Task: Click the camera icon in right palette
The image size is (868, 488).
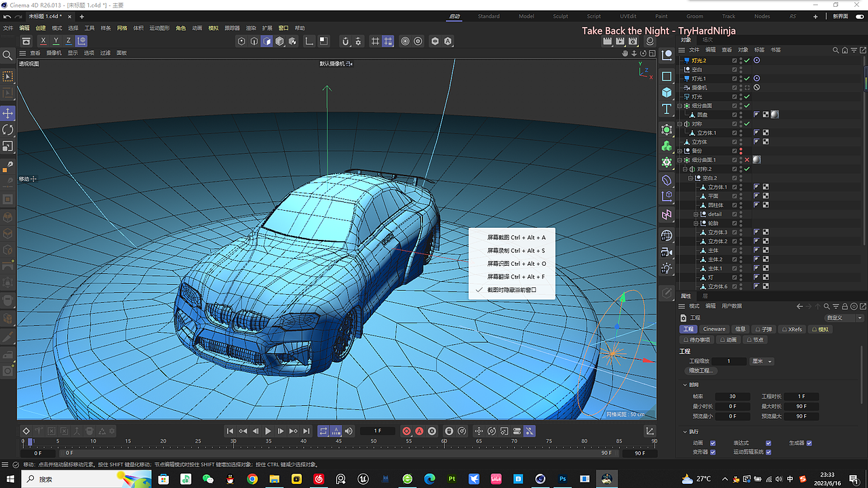Action: click(667, 252)
